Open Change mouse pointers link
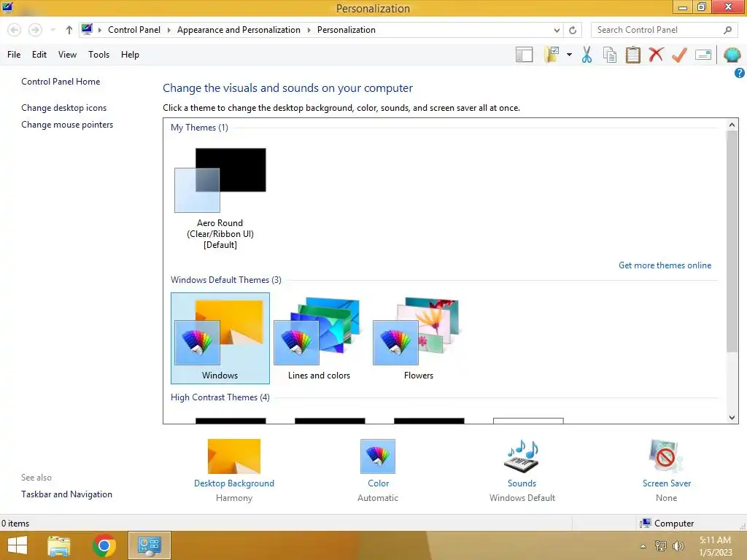Image resolution: width=747 pixels, height=560 pixels. pyautogui.click(x=67, y=124)
